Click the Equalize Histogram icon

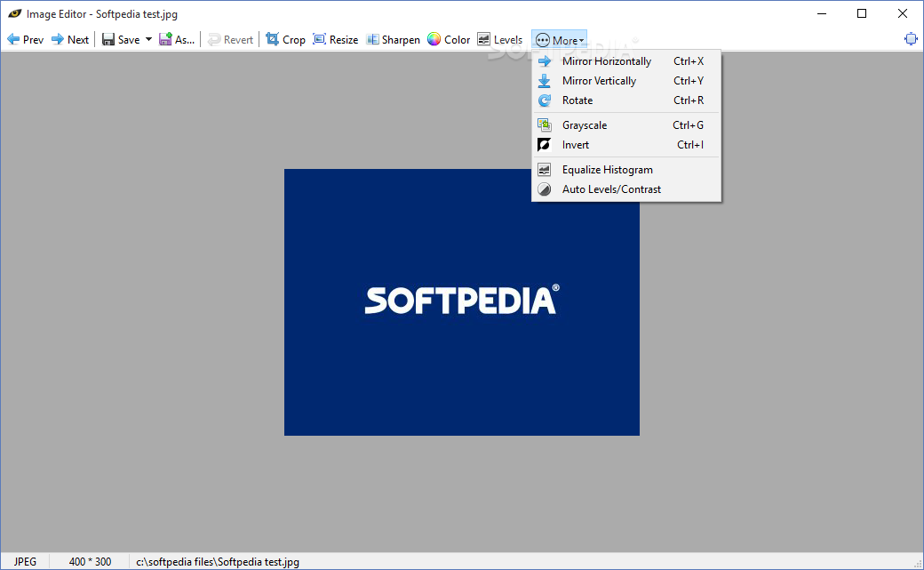[x=545, y=170]
